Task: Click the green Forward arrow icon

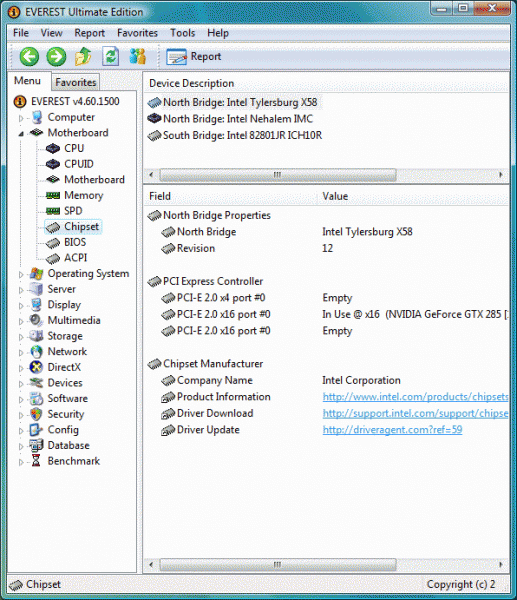Action: pos(56,57)
